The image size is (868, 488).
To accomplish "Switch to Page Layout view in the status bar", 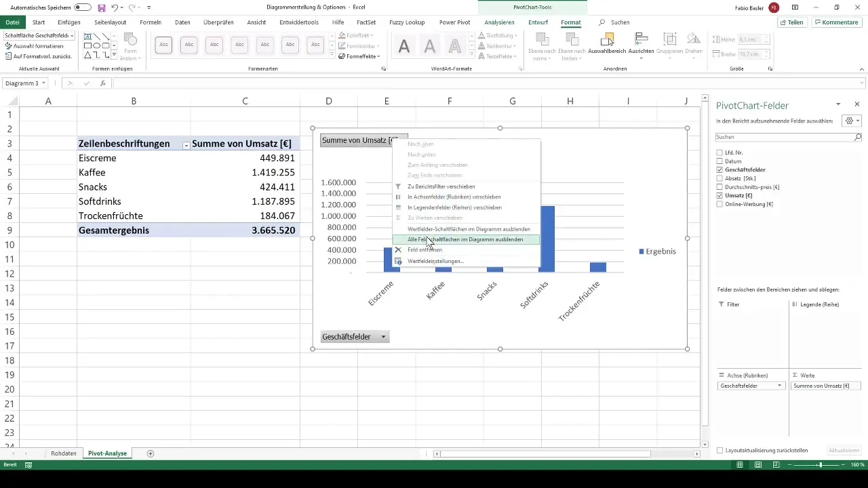I will pyautogui.click(x=757, y=465).
